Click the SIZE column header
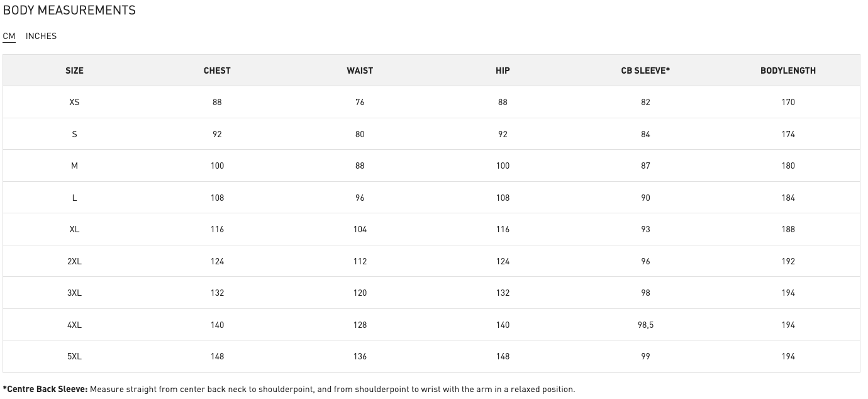 [74, 70]
